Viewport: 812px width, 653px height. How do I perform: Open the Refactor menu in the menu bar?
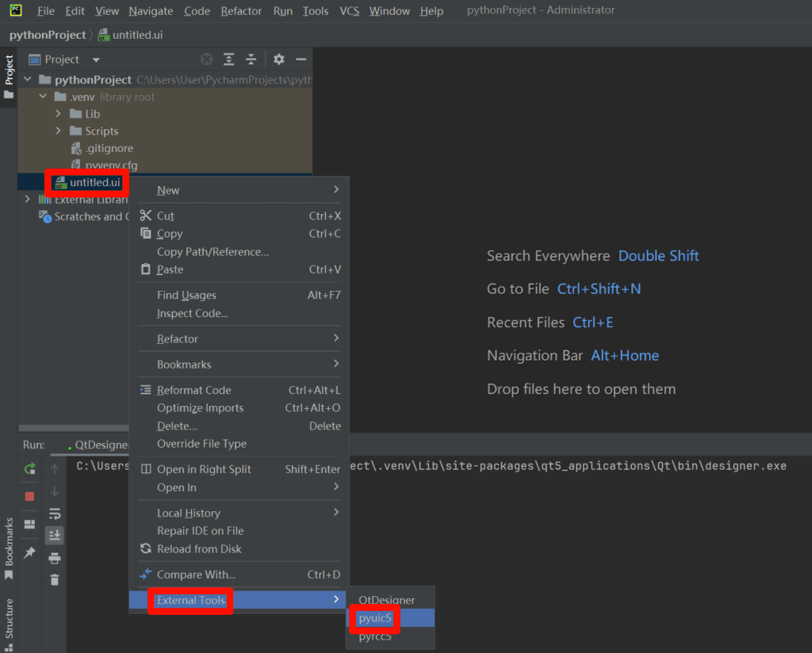coord(241,11)
